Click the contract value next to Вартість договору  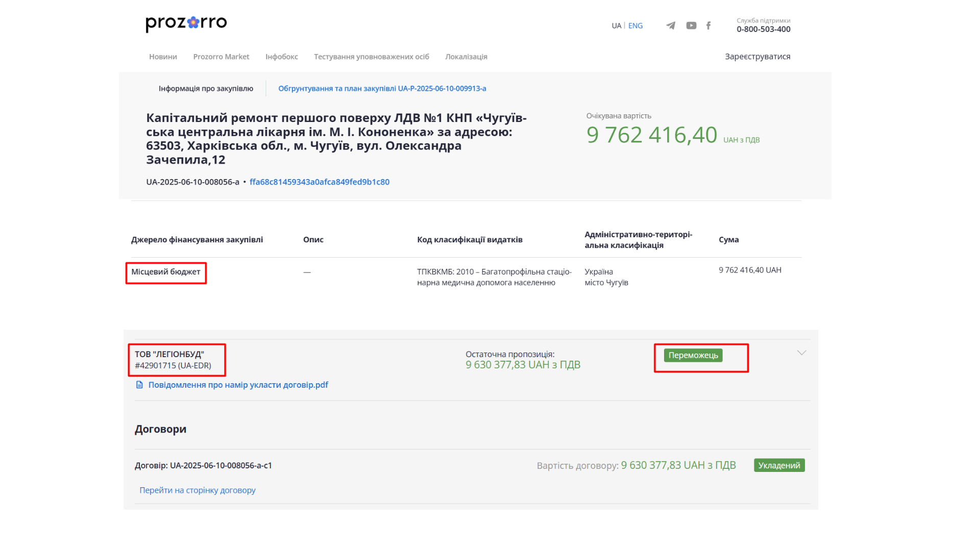tap(678, 465)
